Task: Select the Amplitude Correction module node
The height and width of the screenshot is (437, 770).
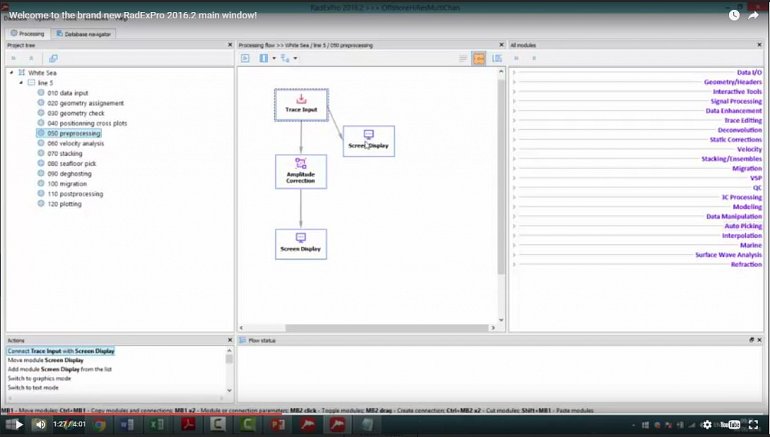Action: (301, 171)
